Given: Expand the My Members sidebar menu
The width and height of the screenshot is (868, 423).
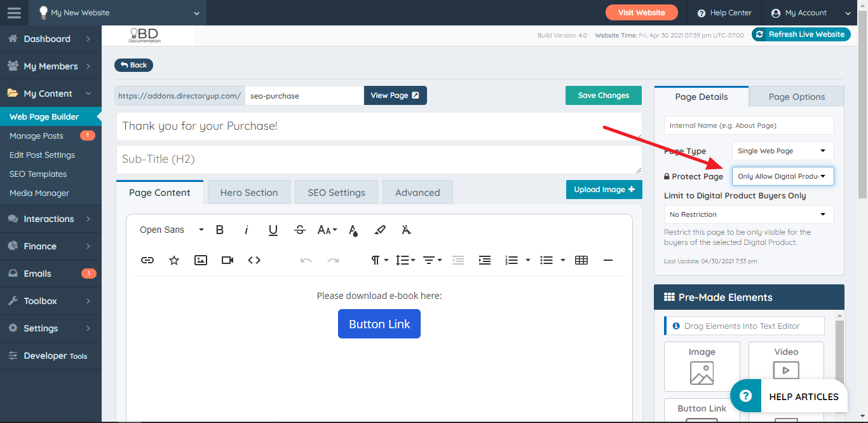Looking at the screenshot, I should click(x=51, y=66).
